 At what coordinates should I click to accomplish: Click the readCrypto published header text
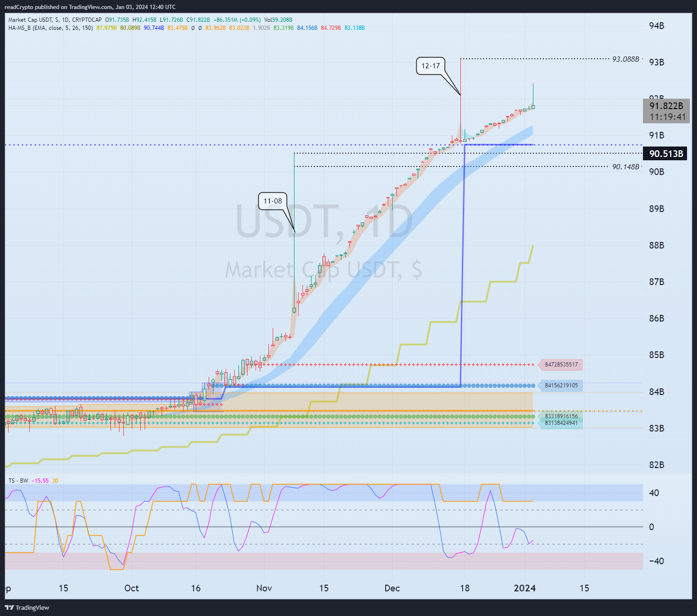[90, 7]
